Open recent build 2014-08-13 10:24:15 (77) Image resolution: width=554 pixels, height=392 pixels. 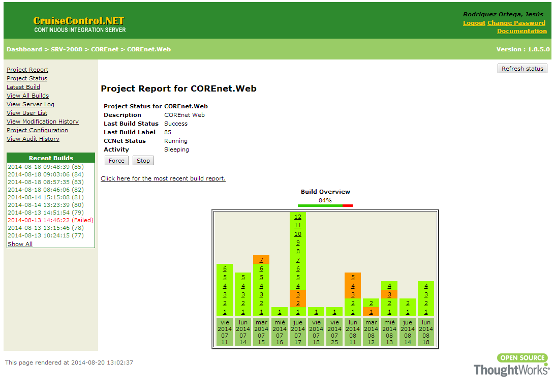point(46,235)
